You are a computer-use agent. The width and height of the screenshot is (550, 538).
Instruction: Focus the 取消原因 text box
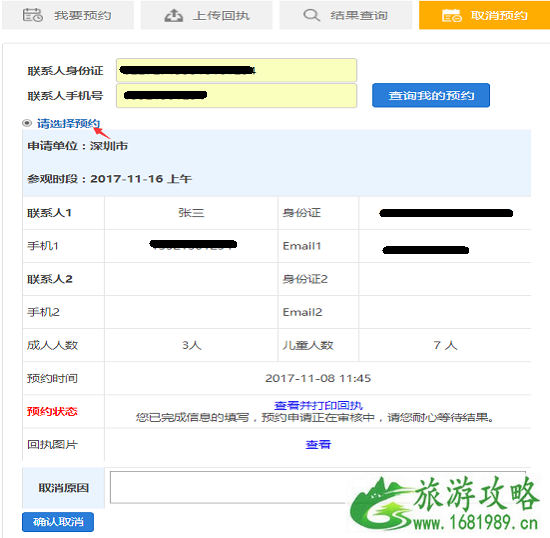point(318,487)
